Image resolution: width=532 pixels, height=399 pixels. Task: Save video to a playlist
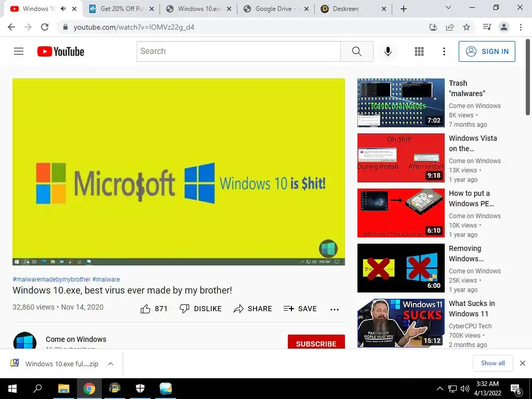(300, 309)
